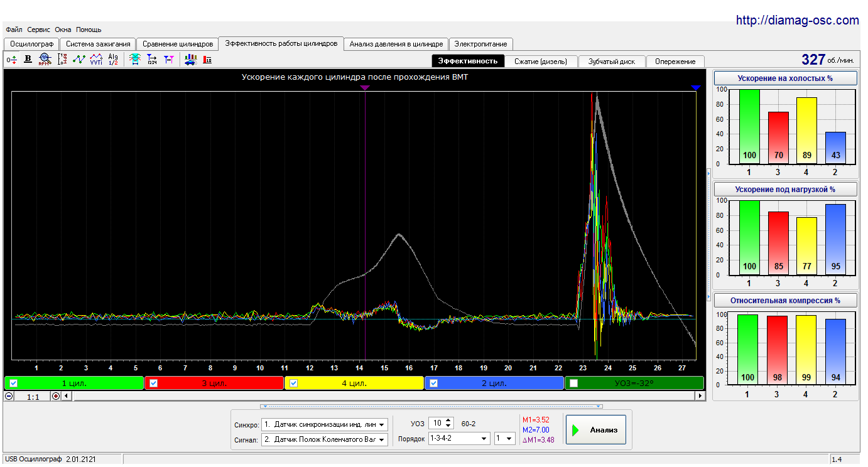Click the yellow bar 77 in load acceleration chart

point(806,246)
